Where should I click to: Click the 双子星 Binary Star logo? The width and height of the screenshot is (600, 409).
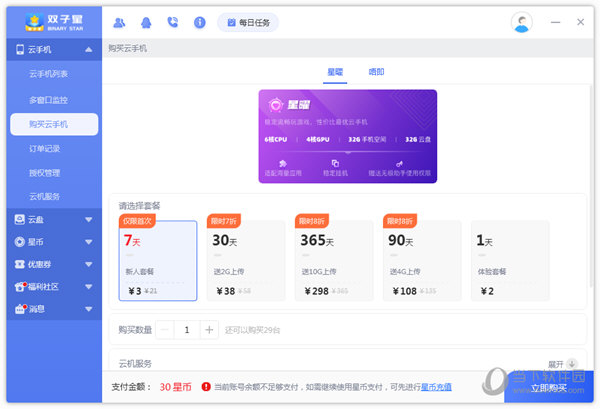click(x=54, y=22)
